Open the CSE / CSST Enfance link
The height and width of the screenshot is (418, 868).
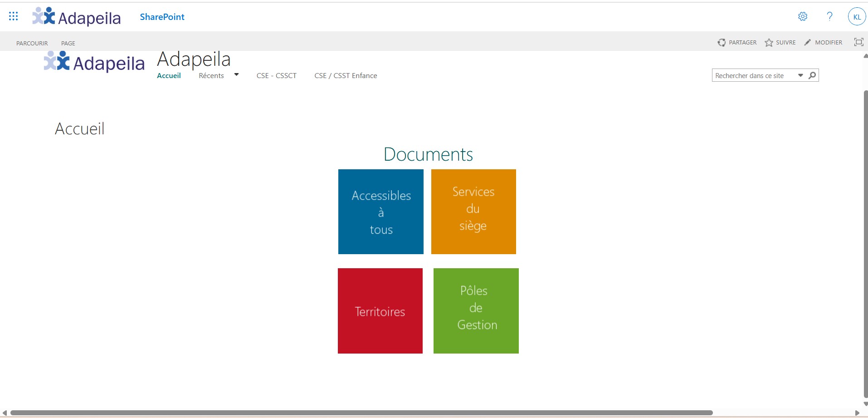point(346,76)
